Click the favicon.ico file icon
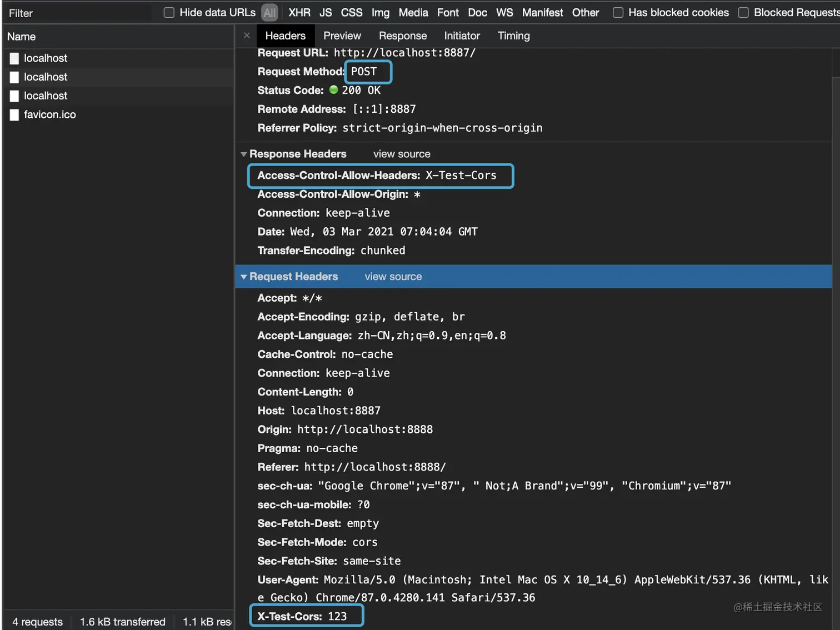Viewport: 840px width, 630px height. pyautogui.click(x=14, y=115)
